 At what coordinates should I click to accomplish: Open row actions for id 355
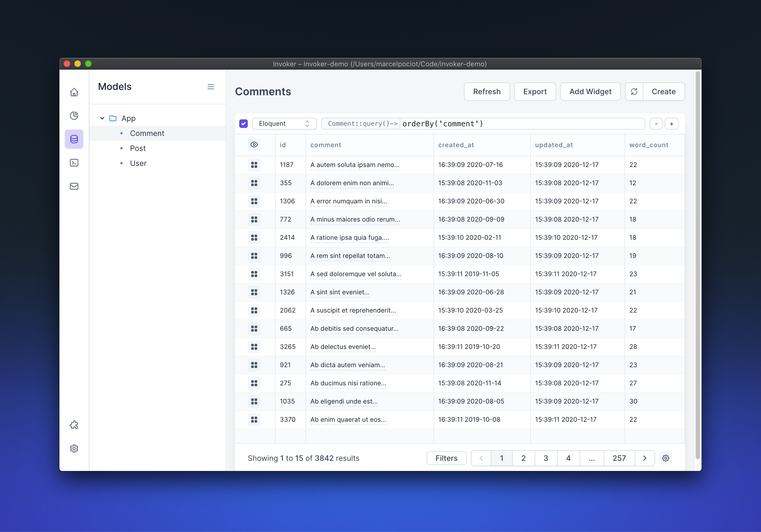tap(254, 183)
